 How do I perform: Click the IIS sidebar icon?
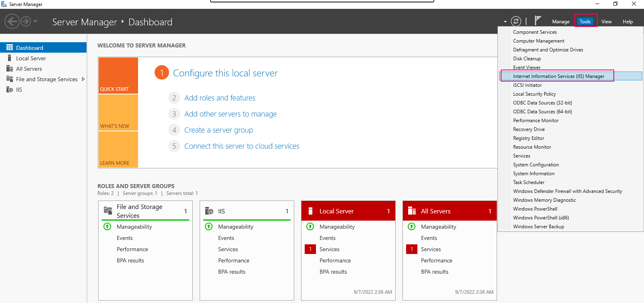pos(10,90)
